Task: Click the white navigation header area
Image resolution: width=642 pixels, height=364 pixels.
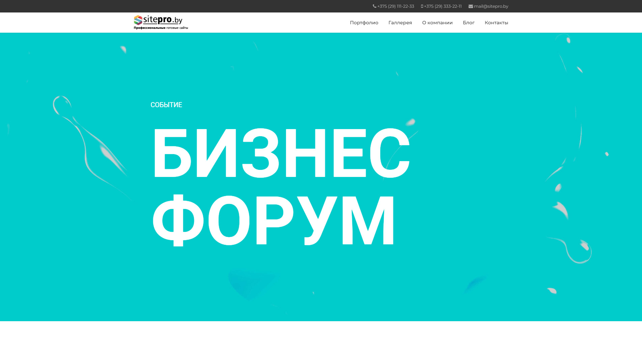Action: click(270, 22)
